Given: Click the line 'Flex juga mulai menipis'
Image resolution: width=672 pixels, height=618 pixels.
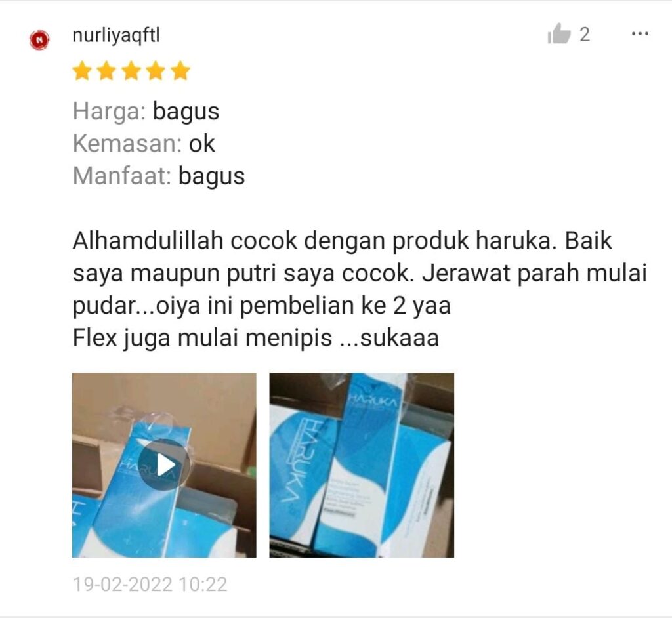Looking at the screenshot, I should click(x=256, y=338).
